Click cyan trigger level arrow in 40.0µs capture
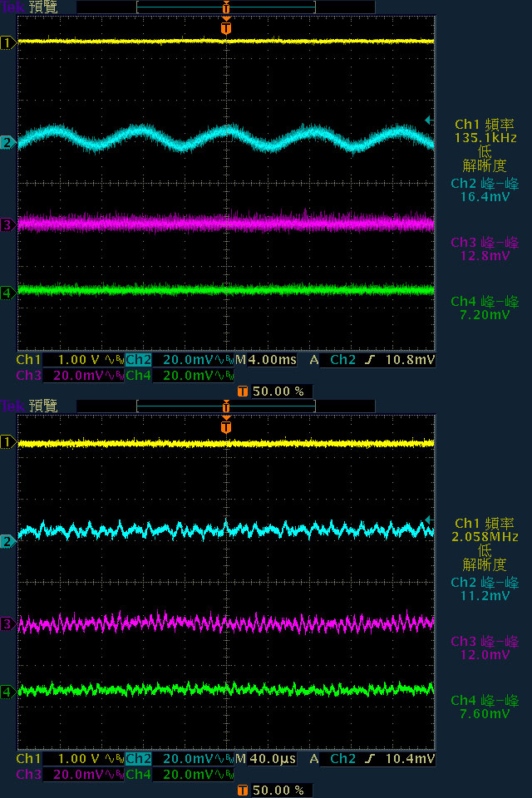 428,520
